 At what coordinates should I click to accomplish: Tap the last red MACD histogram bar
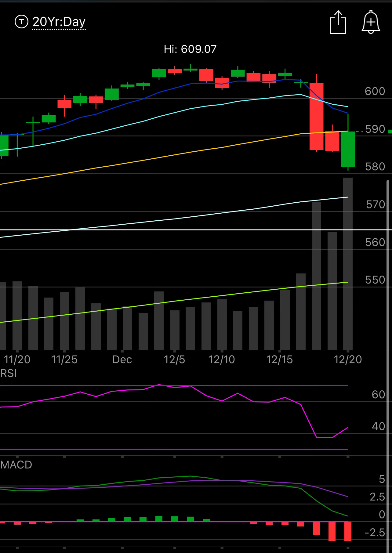point(348,531)
